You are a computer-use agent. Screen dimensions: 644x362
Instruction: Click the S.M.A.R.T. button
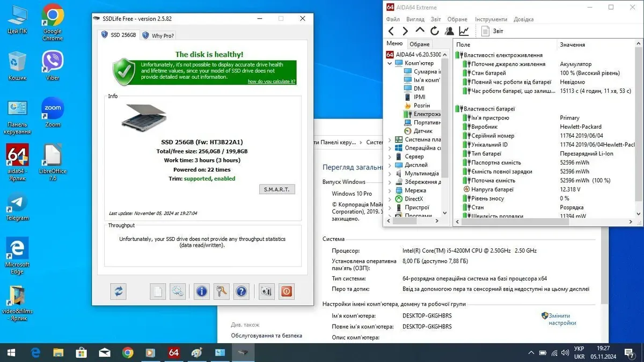click(276, 189)
